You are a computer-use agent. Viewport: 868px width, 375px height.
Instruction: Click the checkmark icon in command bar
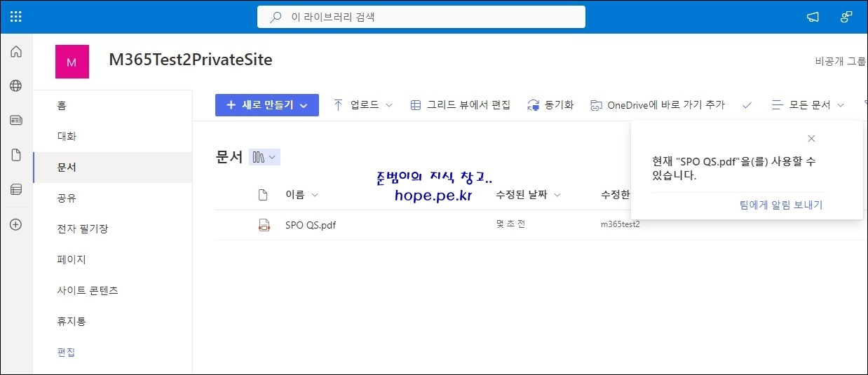point(747,105)
